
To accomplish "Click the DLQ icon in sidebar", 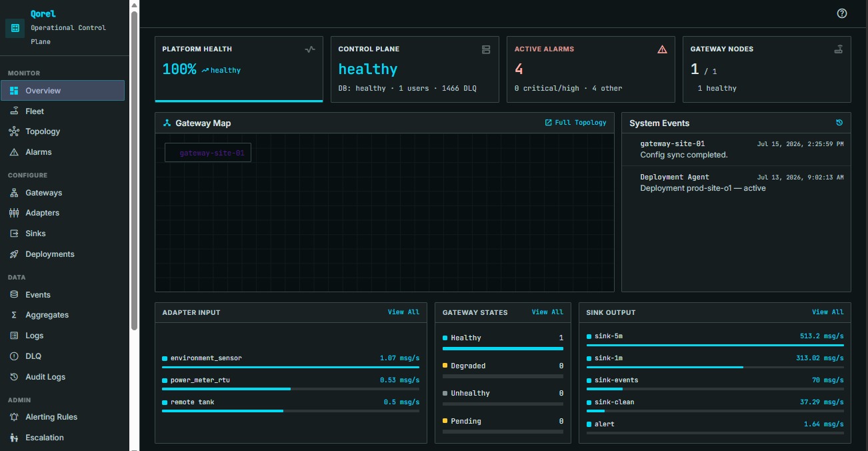I will pos(14,356).
